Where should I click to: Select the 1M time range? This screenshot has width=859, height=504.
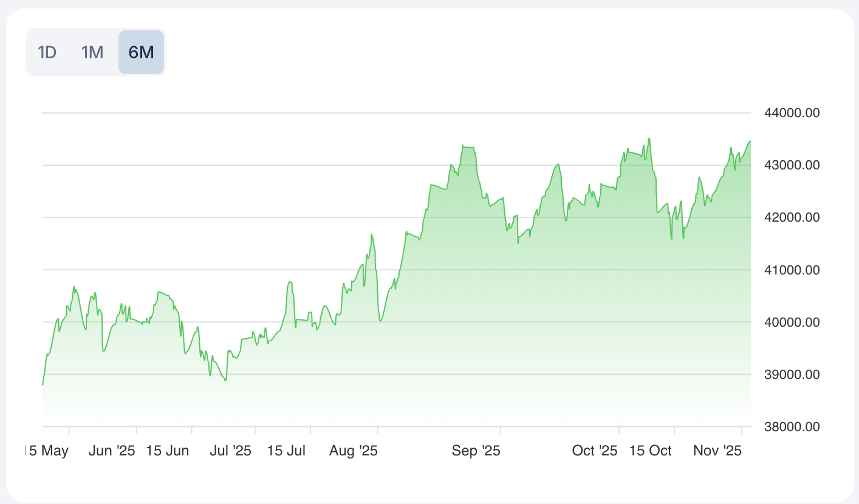point(92,52)
